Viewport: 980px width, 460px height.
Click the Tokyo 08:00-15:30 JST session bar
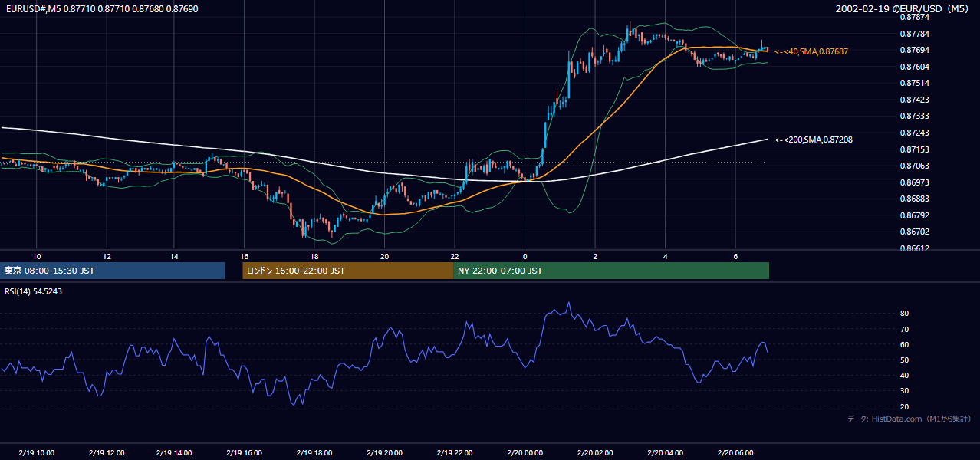pyautogui.click(x=113, y=271)
